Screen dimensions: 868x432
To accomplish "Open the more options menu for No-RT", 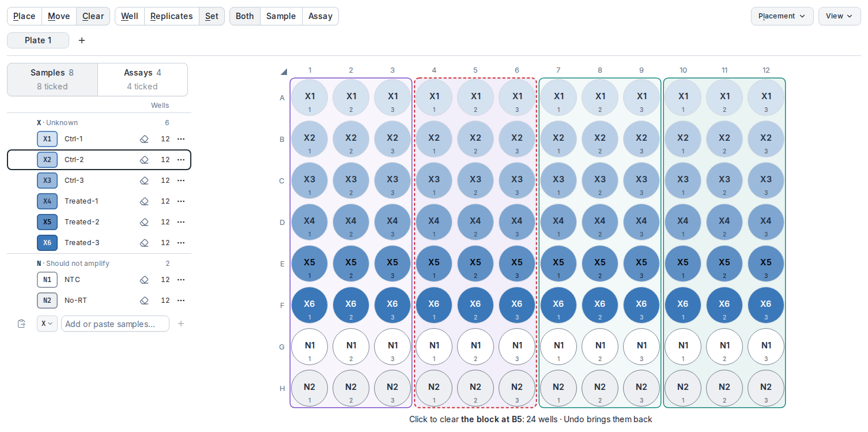I will coord(181,300).
